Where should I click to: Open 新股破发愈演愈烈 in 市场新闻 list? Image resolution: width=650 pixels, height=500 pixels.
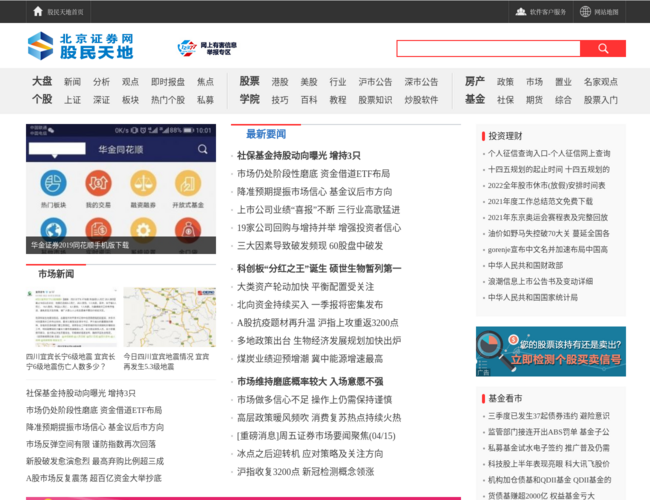click(x=95, y=461)
